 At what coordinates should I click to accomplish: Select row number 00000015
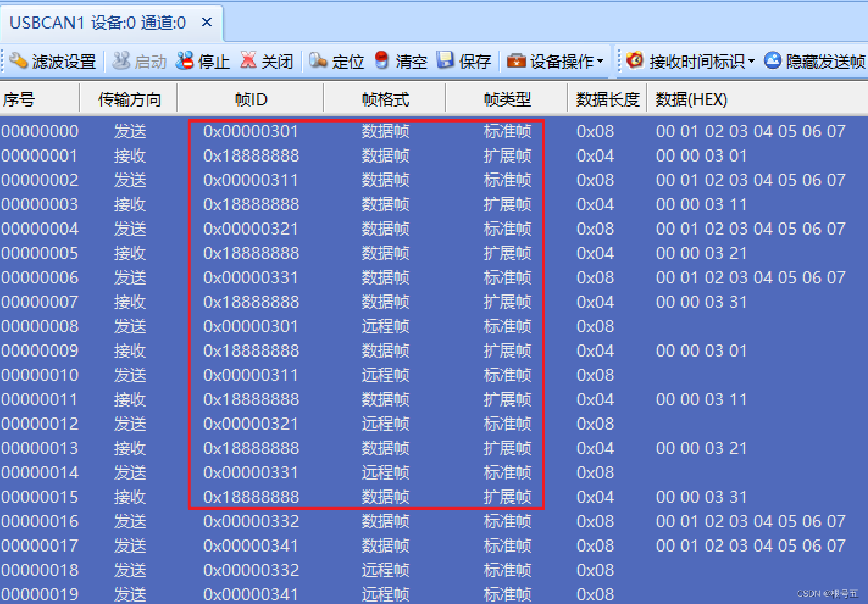tap(40, 497)
